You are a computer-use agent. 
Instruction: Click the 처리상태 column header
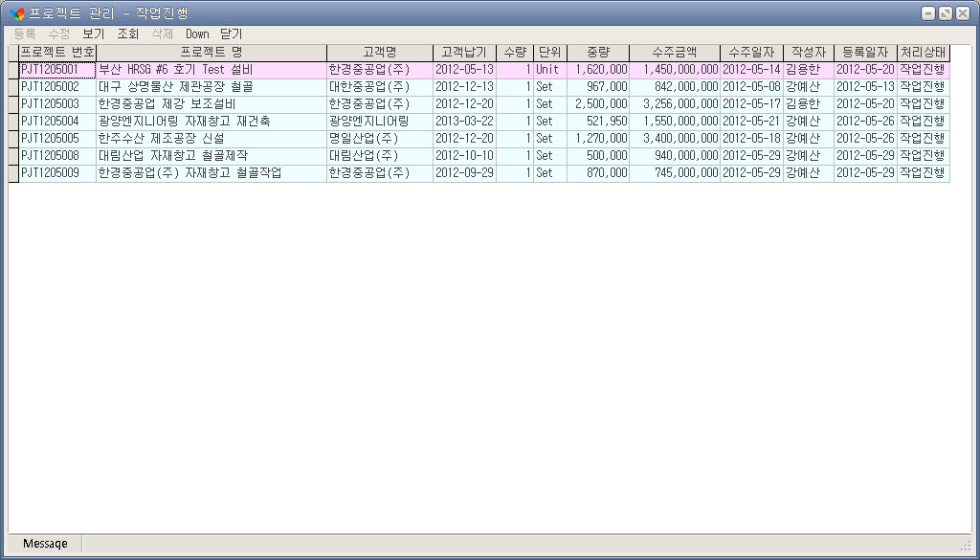click(924, 53)
